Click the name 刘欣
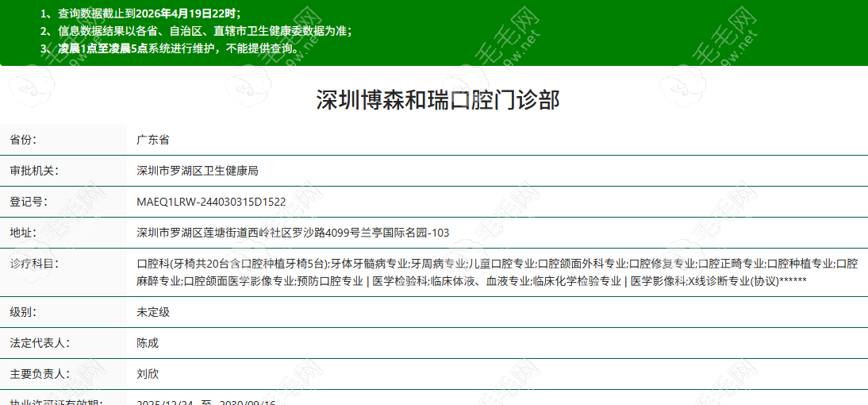Viewport: 868px width, 405px height. pos(148,374)
